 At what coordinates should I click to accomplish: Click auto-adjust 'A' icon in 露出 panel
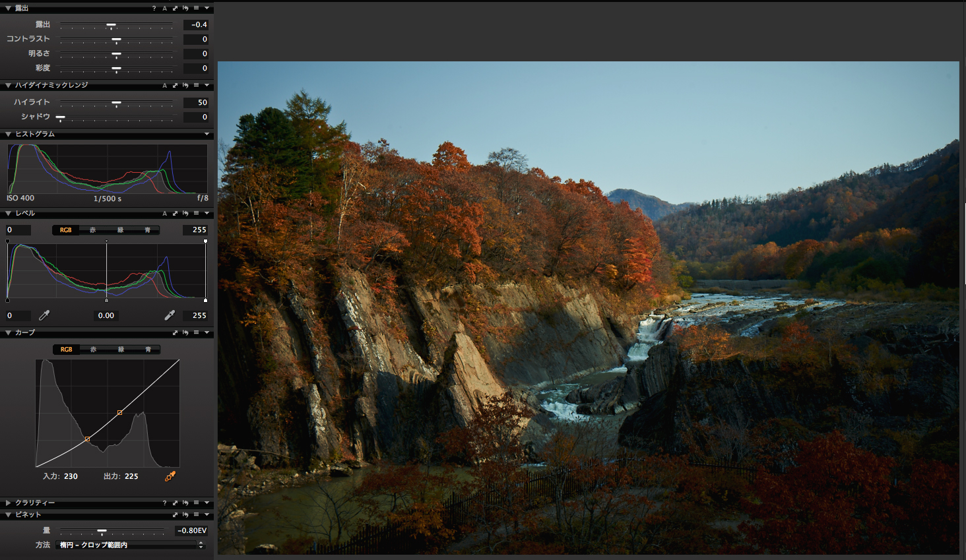[x=164, y=8]
